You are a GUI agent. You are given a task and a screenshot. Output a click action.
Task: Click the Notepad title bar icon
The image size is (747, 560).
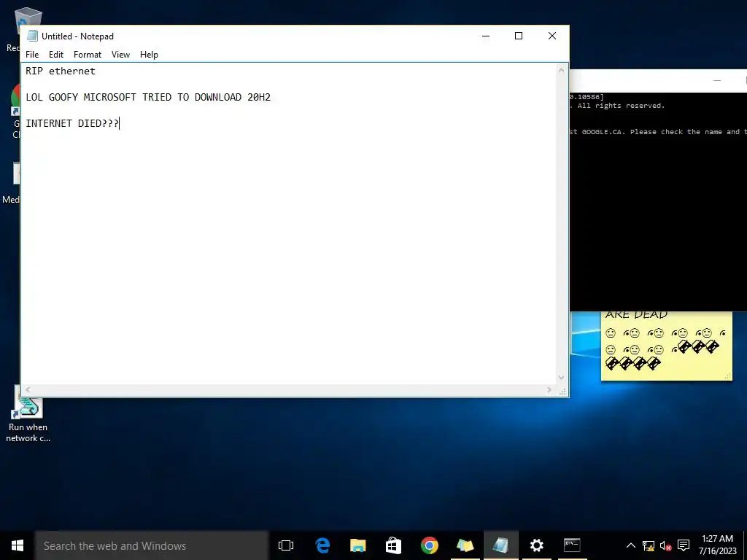tap(32, 36)
